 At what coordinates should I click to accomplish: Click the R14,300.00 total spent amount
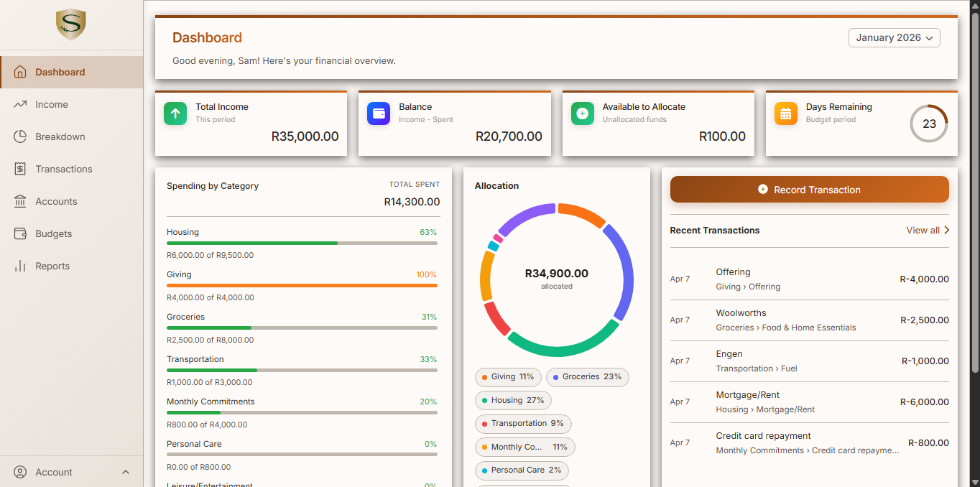point(412,202)
